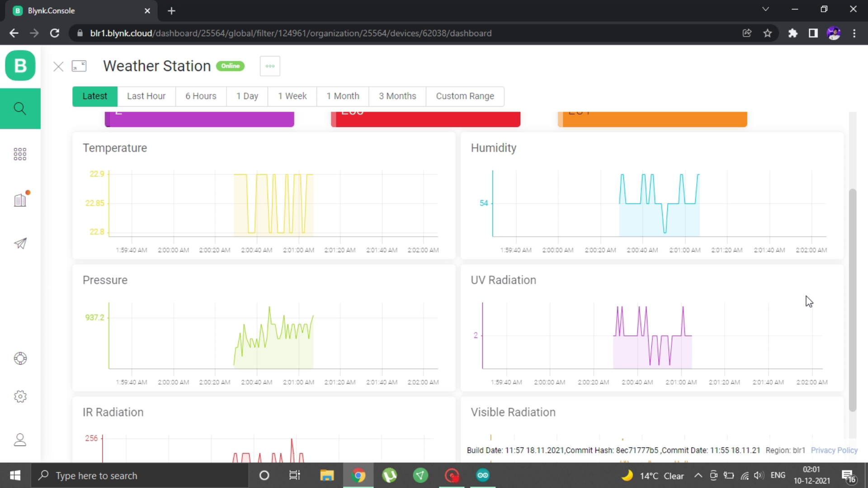The height and width of the screenshot is (488, 868).
Task: Open the search icon in sidebar
Action: click(20, 108)
